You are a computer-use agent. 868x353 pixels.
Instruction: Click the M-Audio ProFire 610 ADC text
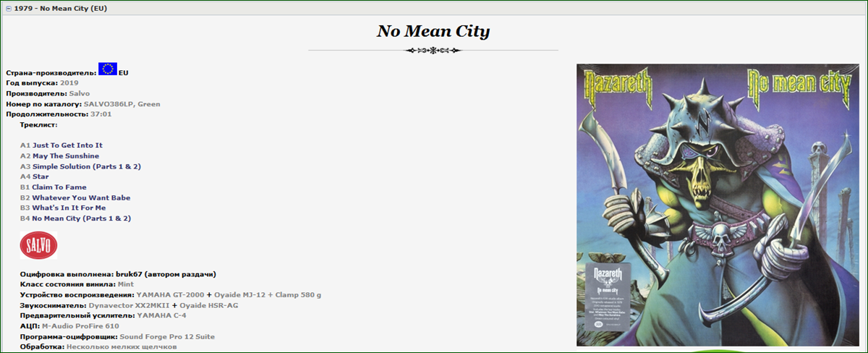coord(80,326)
